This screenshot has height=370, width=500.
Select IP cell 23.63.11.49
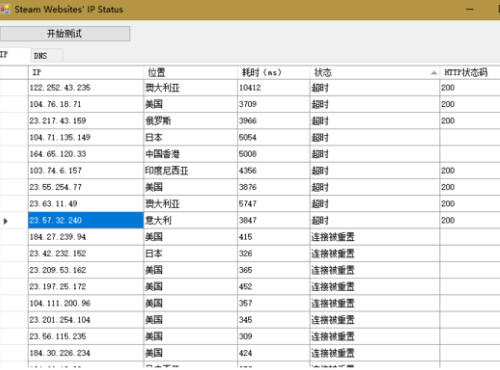86,204
